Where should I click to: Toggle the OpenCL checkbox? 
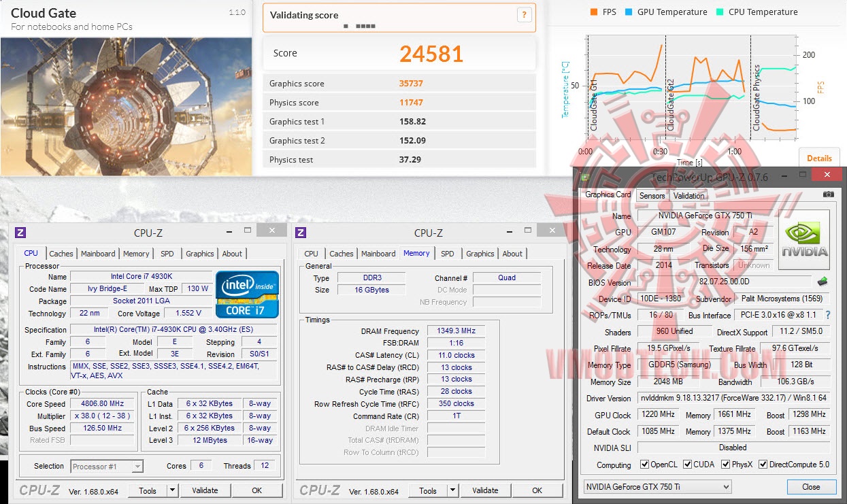point(644,465)
